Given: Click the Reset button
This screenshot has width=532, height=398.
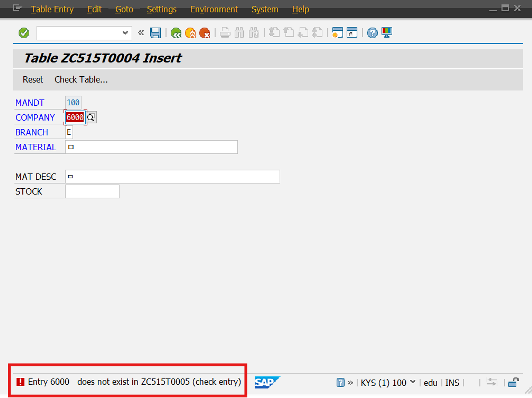Looking at the screenshot, I should click(x=33, y=80).
